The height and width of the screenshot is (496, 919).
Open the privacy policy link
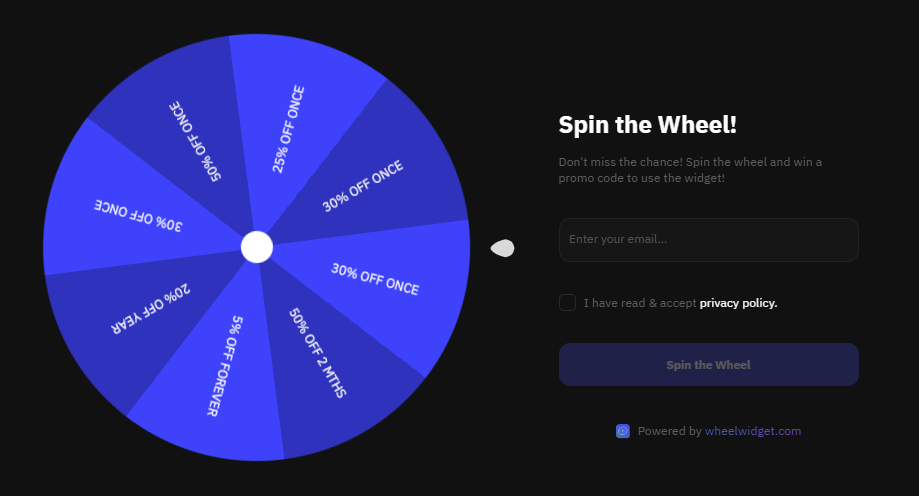coord(738,303)
